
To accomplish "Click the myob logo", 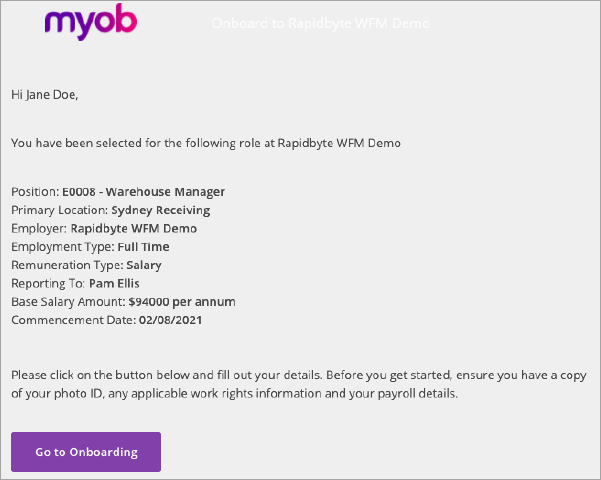I will [x=91, y=22].
